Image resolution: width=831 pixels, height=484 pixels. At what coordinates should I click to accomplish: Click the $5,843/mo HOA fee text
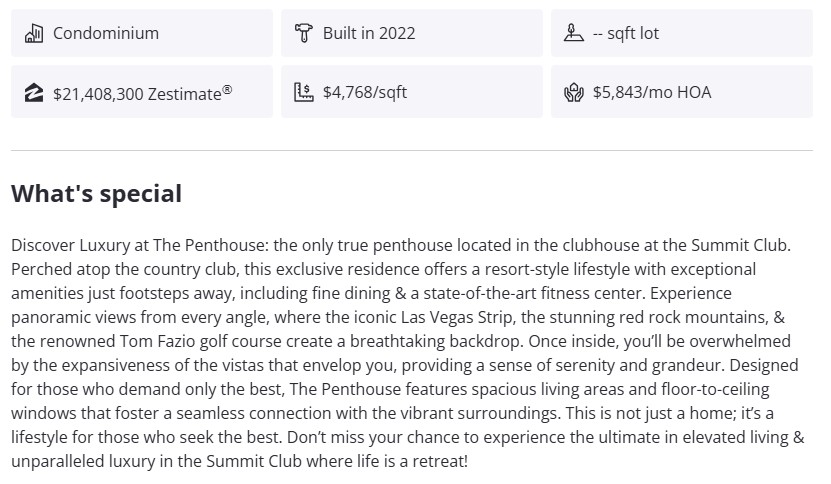click(x=652, y=93)
